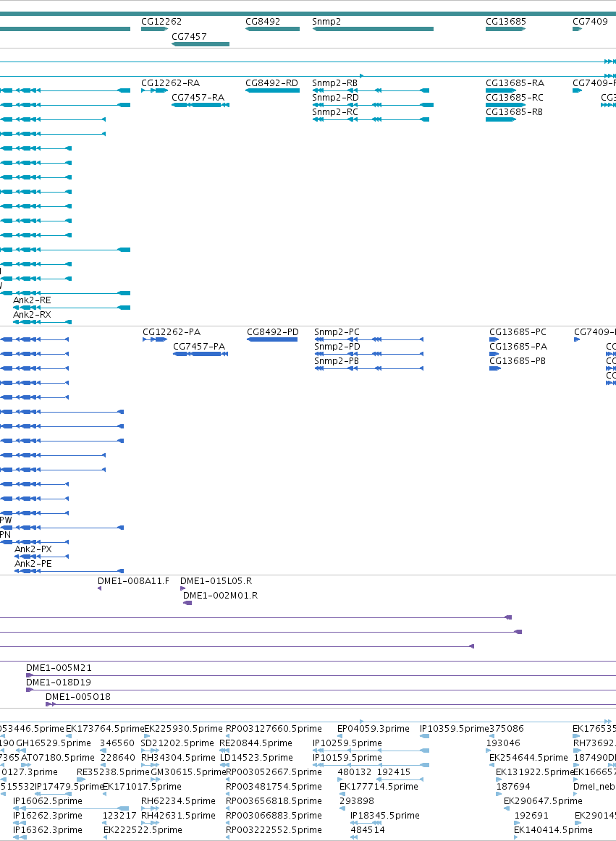The height and width of the screenshot is (841, 616).
Task: Open the Snmp2-RD transcript label
Action: click(x=335, y=98)
